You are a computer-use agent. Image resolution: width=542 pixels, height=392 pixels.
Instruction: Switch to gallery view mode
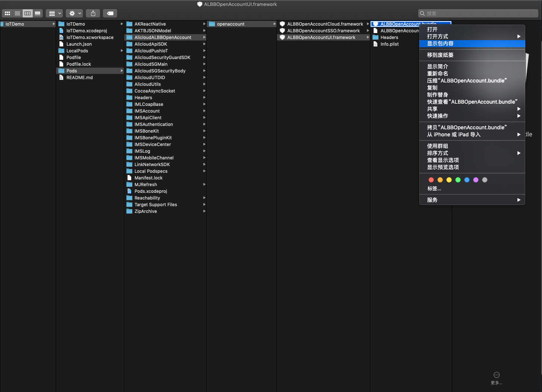[x=38, y=13]
